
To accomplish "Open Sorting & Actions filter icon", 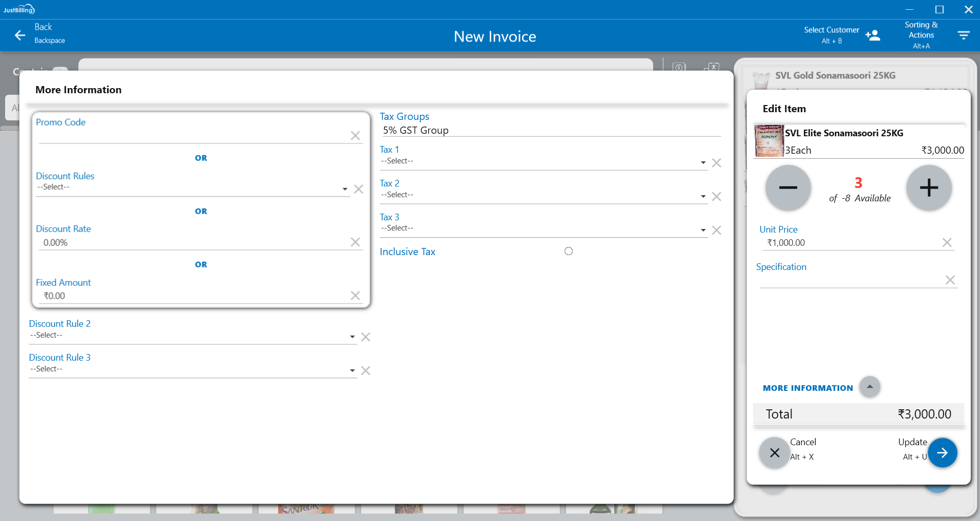I will tap(963, 35).
